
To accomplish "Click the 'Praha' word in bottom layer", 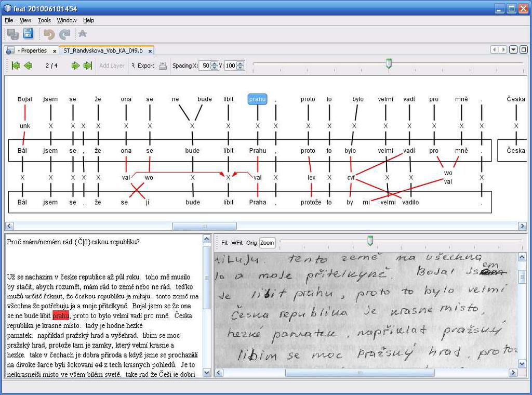I will 258,202.
